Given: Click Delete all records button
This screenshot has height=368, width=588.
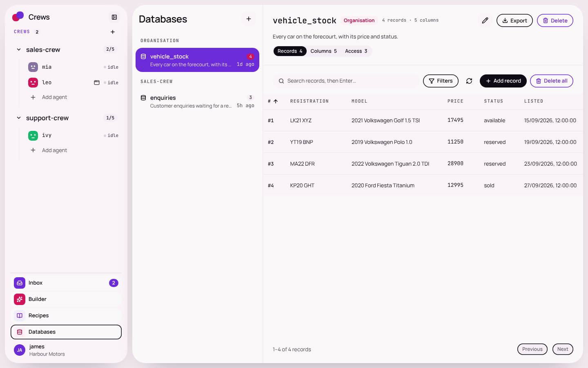Looking at the screenshot, I should tap(551, 81).
